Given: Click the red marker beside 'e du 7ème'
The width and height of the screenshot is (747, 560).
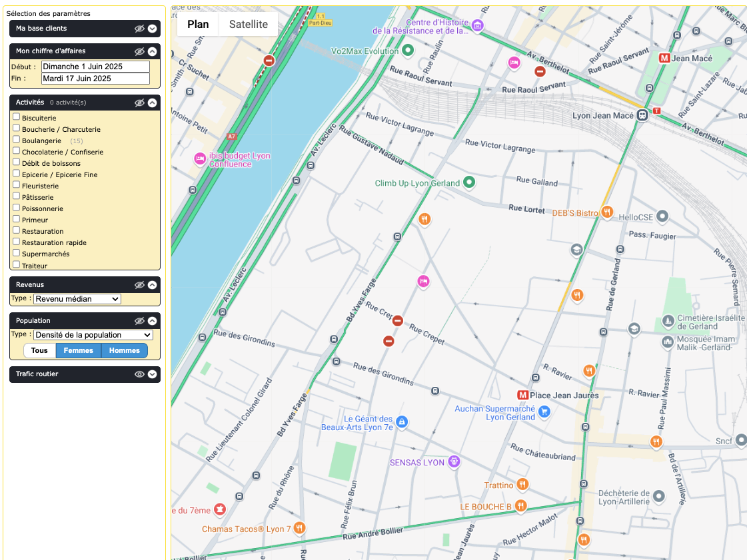Looking at the screenshot, I should [219, 509].
